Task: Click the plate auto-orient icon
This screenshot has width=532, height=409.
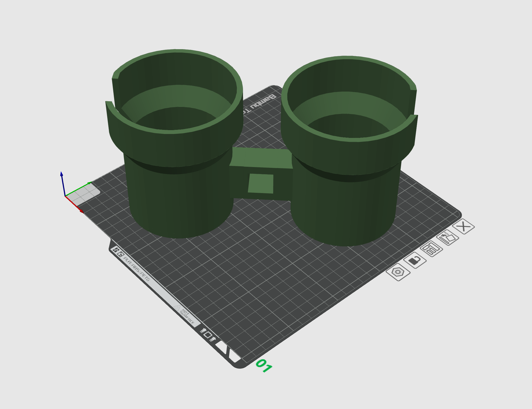Action: (x=448, y=238)
